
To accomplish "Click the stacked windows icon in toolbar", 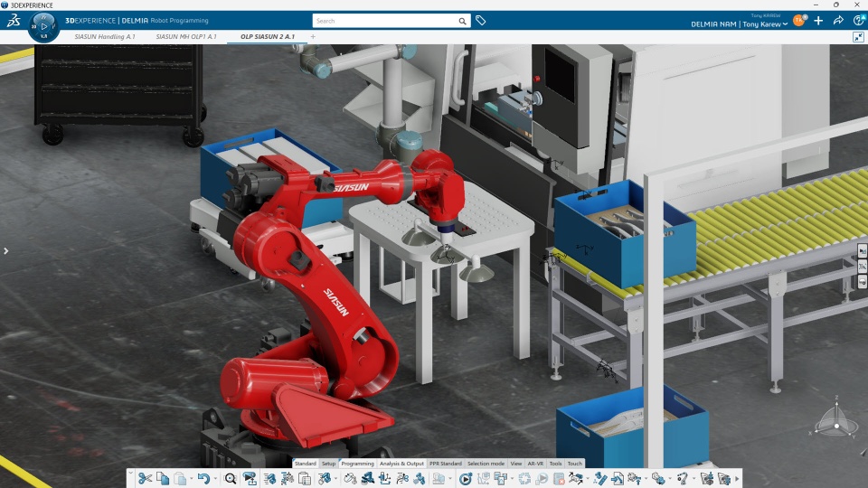I will pyautogui.click(x=500, y=479).
